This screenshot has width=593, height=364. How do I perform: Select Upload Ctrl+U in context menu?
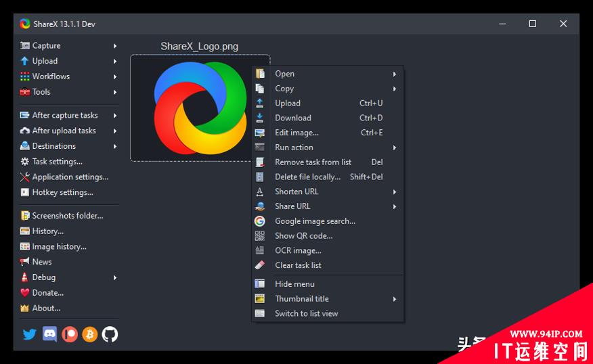tap(328, 104)
